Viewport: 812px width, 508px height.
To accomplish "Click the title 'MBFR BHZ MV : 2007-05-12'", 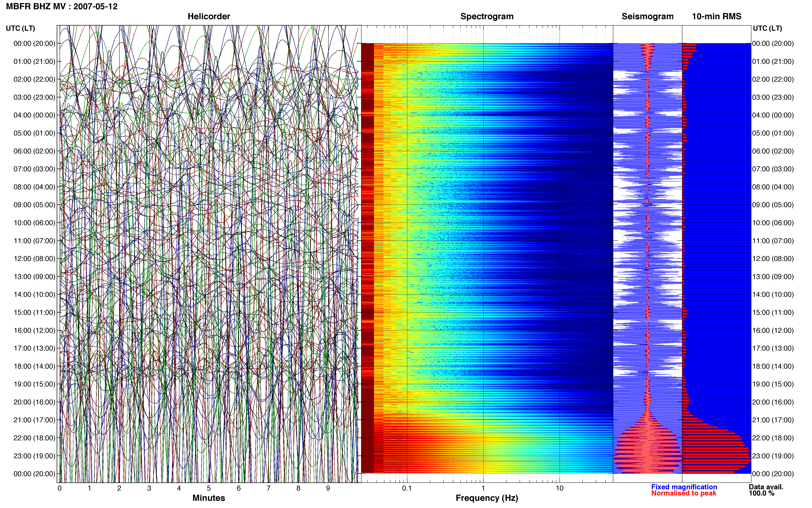I will 62,6.
